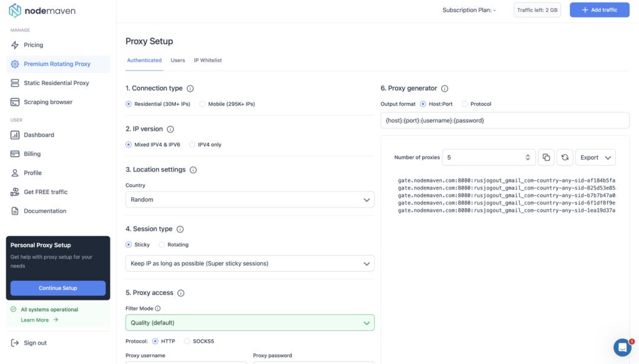This screenshot has height=364, width=639.
Task: Open the Keep IP as long as possible dropdown
Action: click(250, 264)
